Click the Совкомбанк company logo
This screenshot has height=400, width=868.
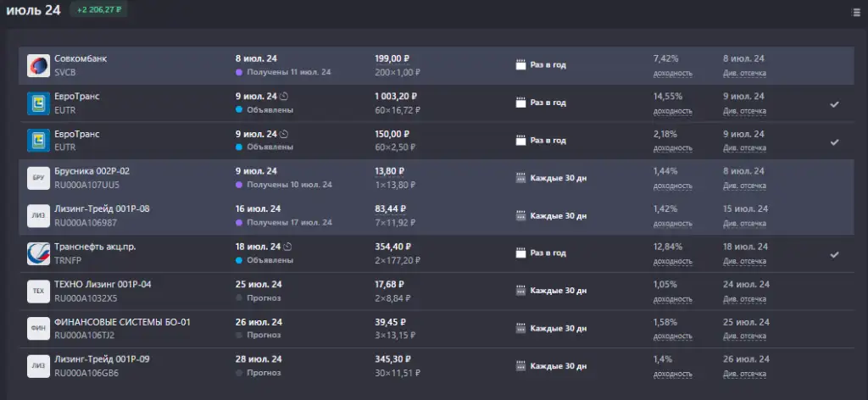[x=39, y=66]
